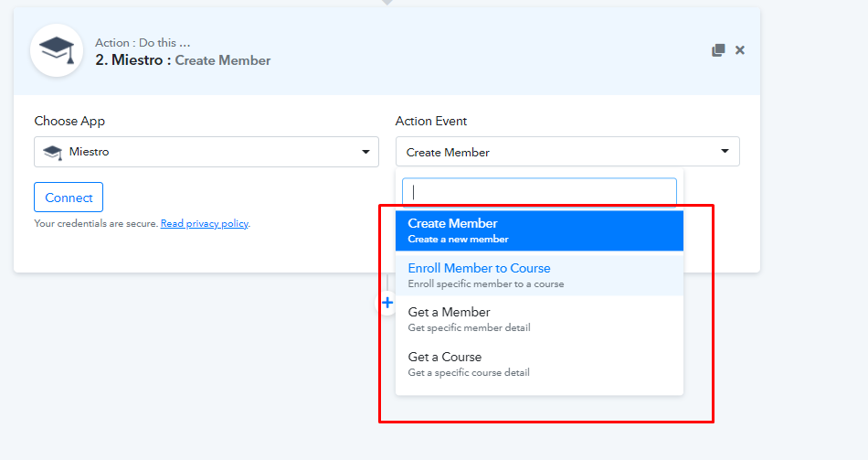
Task: Remove the Miestro action step with X
Action: point(740,50)
